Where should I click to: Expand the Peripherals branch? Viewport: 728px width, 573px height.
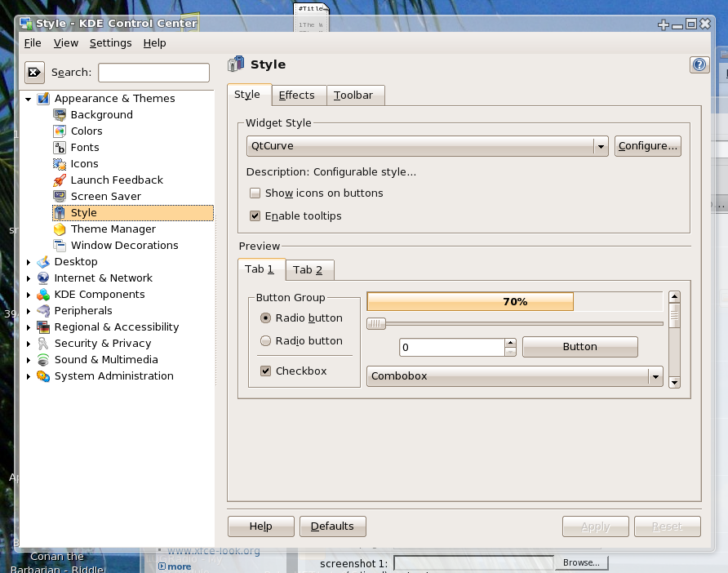(29, 311)
